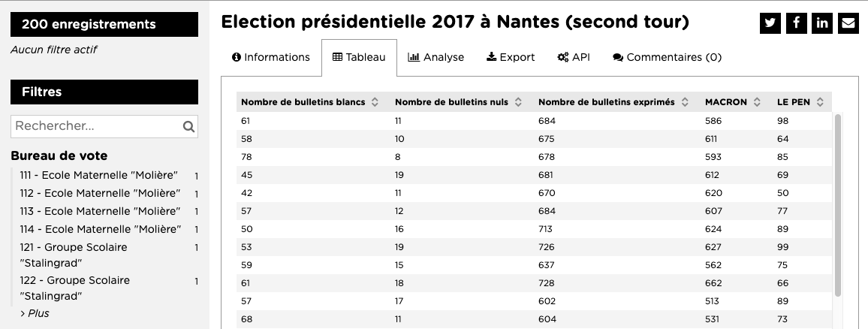Click the search magnifier icon

tap(189, 127)
